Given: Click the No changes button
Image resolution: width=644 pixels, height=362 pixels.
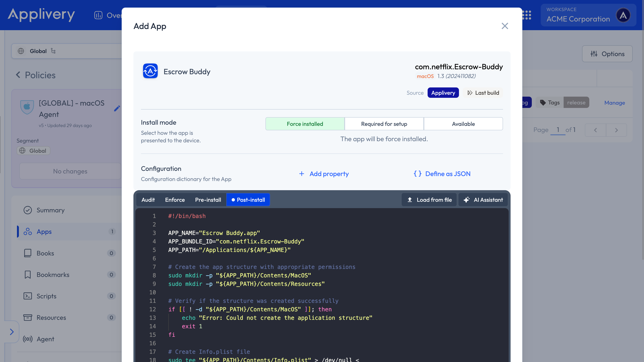Looking at the screenshot, I should tap(70, 171).
